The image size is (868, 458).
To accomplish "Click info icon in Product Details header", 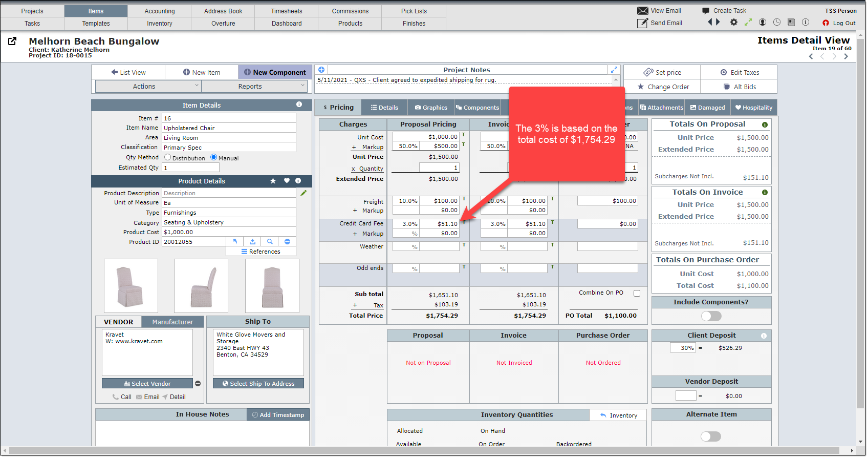I will (298, 181).
